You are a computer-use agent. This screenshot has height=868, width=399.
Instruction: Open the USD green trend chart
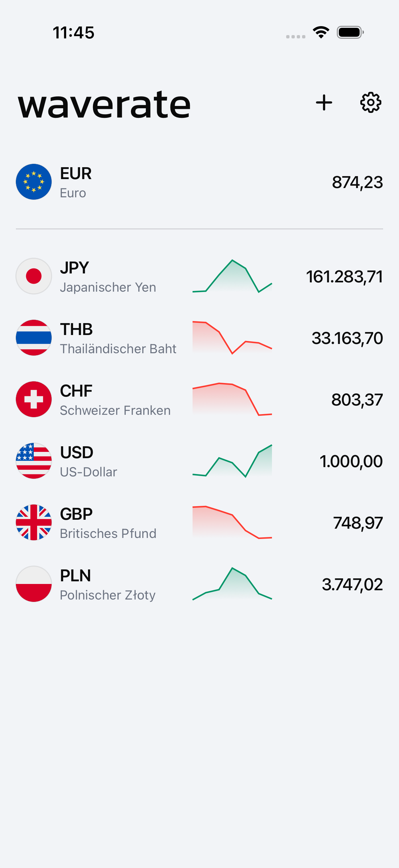[x=232, y=461]
